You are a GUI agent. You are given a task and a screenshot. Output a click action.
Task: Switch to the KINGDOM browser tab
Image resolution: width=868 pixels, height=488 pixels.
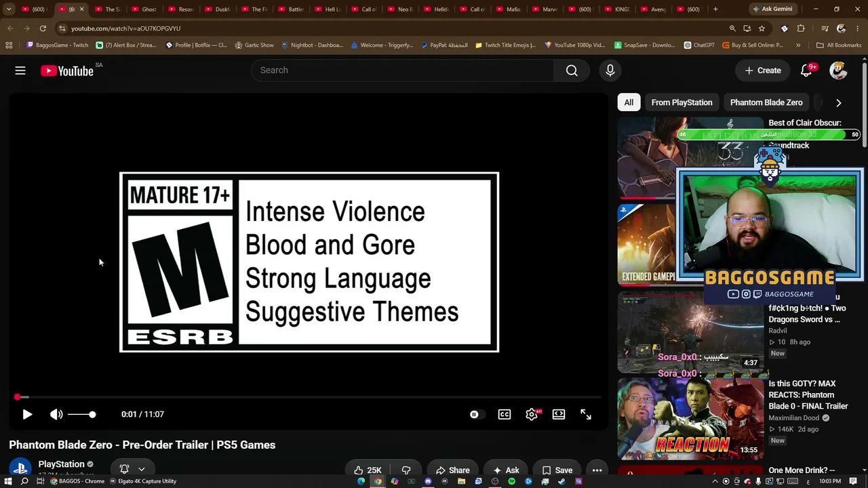tap(618, 9)
